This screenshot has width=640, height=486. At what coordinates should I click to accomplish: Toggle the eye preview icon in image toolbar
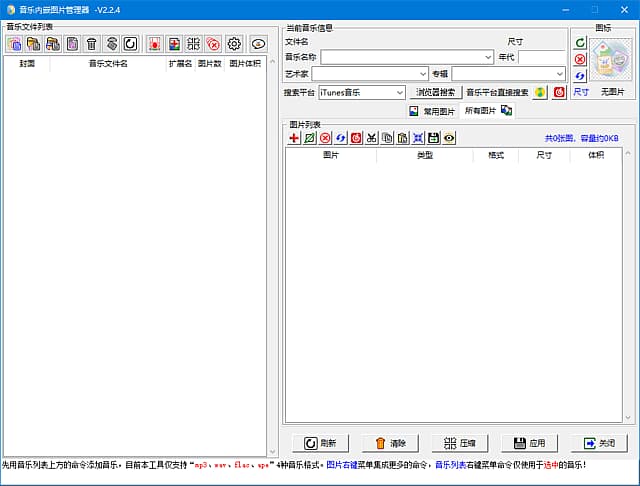point(449,138)
